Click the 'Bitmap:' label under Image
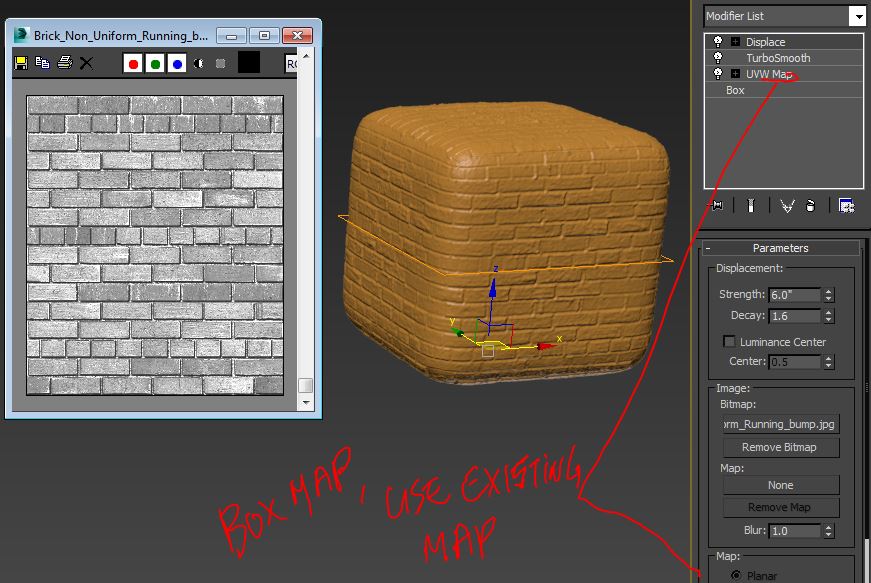The width and height of the screenshot is (871, 583). [738, 404]
